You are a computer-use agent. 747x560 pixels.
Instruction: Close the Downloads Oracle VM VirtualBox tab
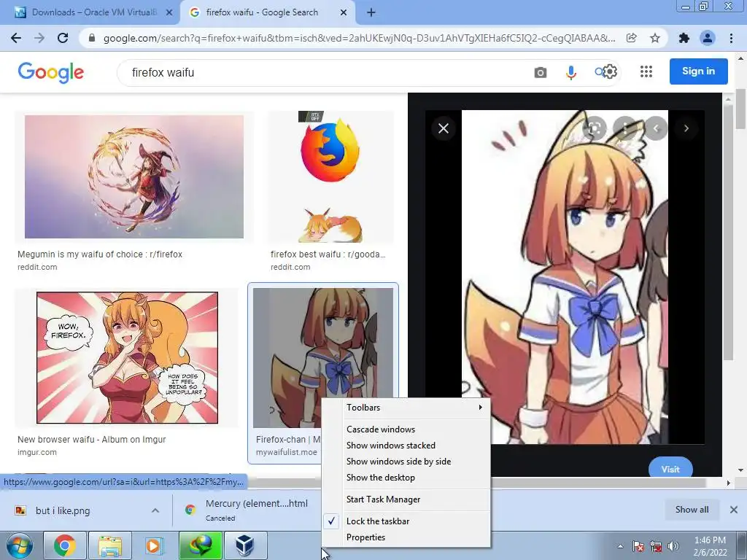169,12
